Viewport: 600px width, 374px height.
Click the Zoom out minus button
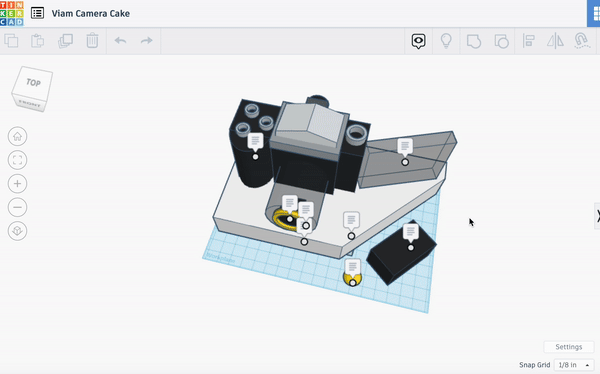point(17,207)
